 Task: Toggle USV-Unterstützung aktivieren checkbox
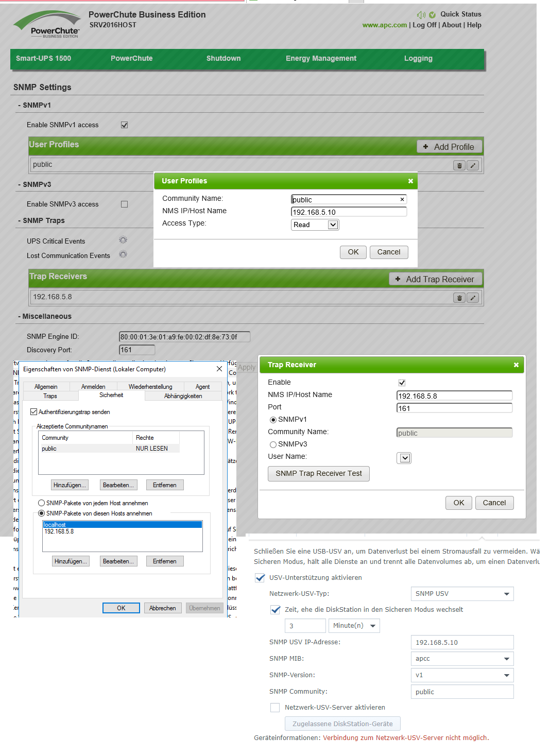[260, 578]
